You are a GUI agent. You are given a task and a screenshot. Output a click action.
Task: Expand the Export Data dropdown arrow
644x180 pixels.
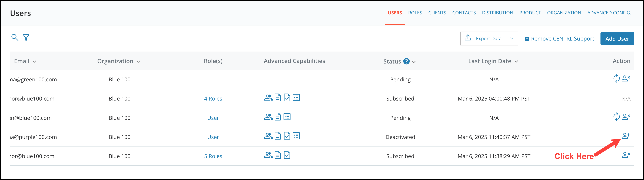coord(512,38)
